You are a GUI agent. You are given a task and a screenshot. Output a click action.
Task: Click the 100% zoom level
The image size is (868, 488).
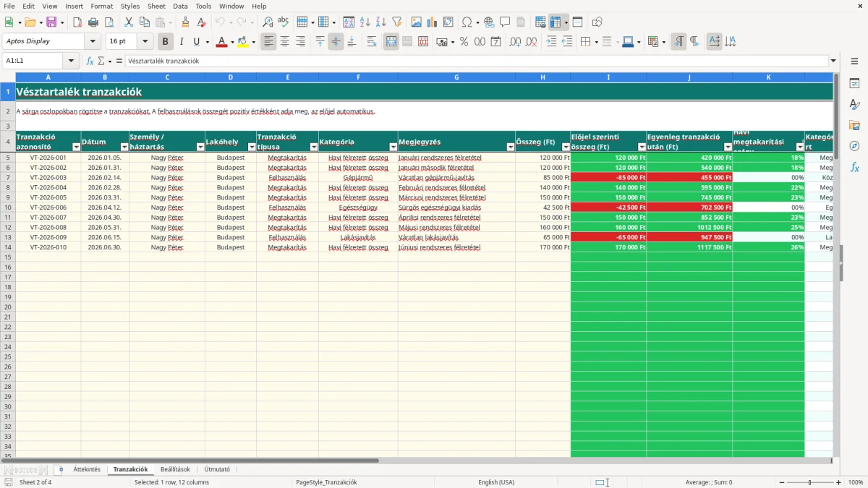pos(855,482)
